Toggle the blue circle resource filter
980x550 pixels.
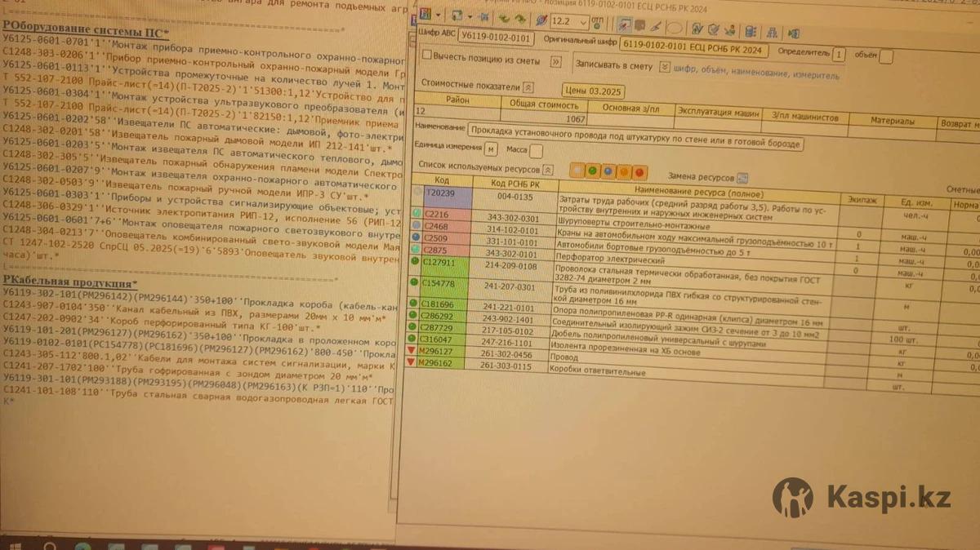(608, 171)
